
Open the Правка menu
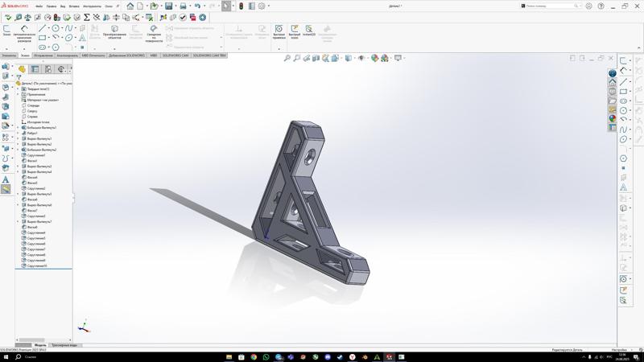[x=52, y=6]
